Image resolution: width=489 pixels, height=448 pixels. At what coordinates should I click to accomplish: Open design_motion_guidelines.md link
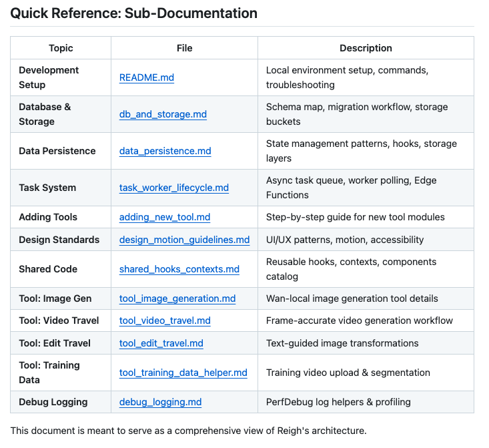[x=184, y=240]
